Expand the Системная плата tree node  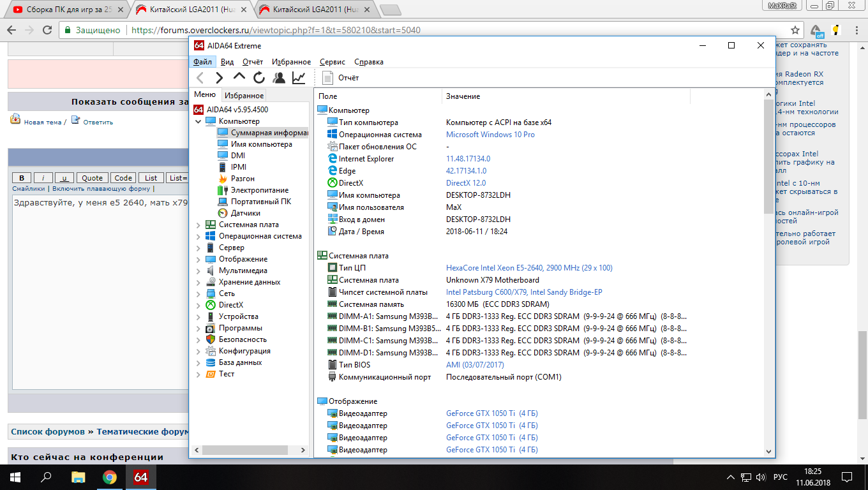[198, 225]
